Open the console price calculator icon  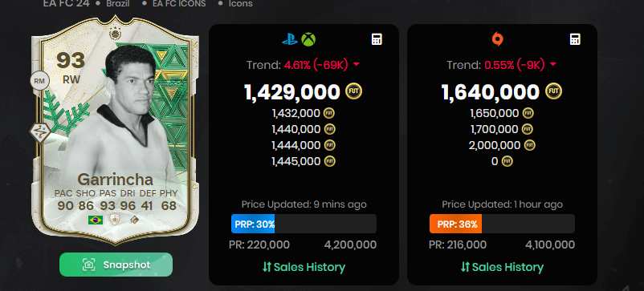pos(377,39)
